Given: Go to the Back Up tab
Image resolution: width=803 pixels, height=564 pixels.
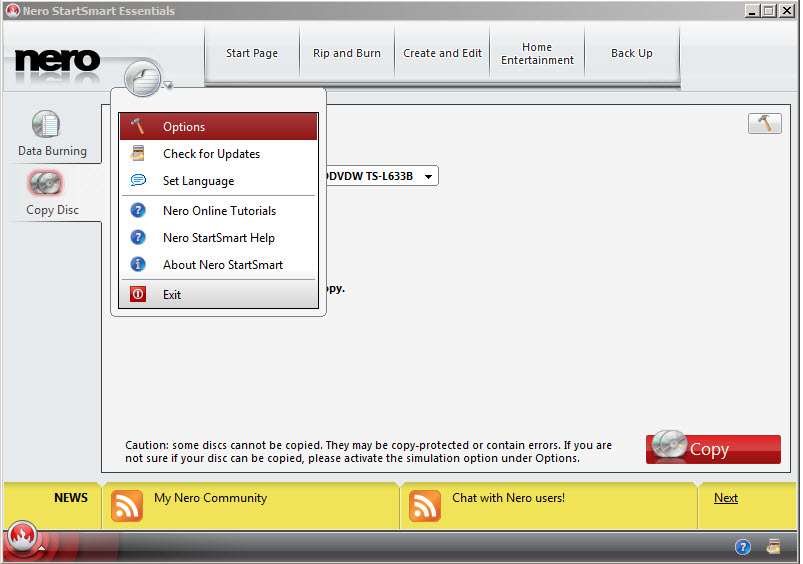Looking at the screenshot, I should point(632,53).
